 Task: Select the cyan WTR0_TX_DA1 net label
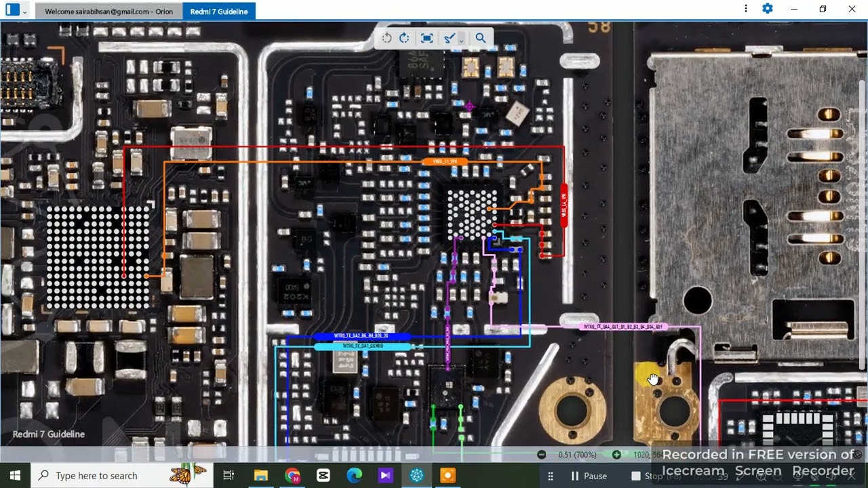point(363,346)
